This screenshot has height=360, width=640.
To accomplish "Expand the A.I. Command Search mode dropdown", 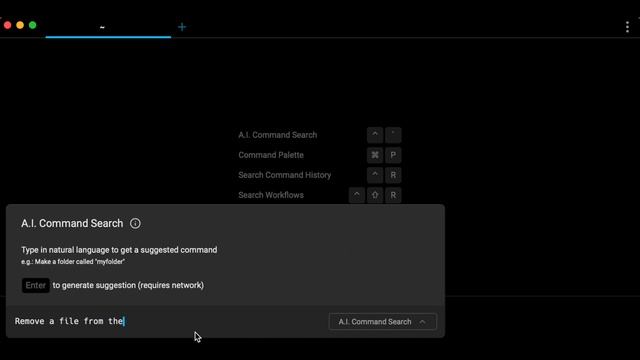I will 382,322.
